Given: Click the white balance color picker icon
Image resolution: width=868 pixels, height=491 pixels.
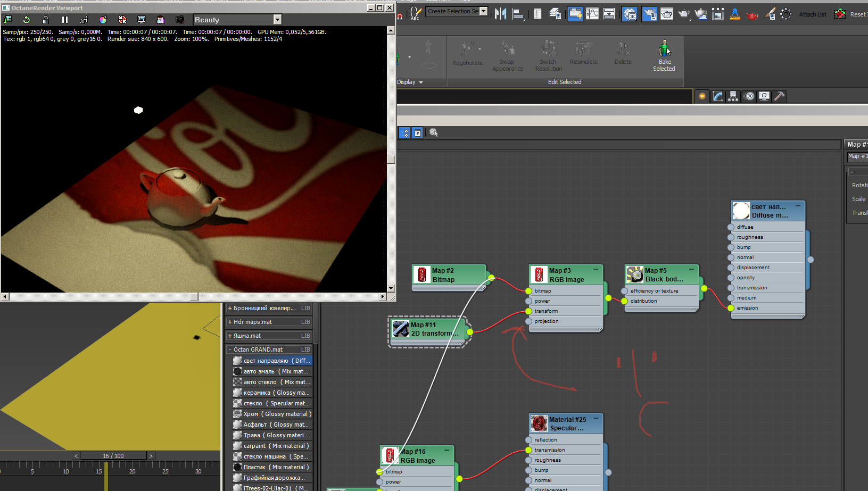Looking at the screenshot, I should coord(103,20).
